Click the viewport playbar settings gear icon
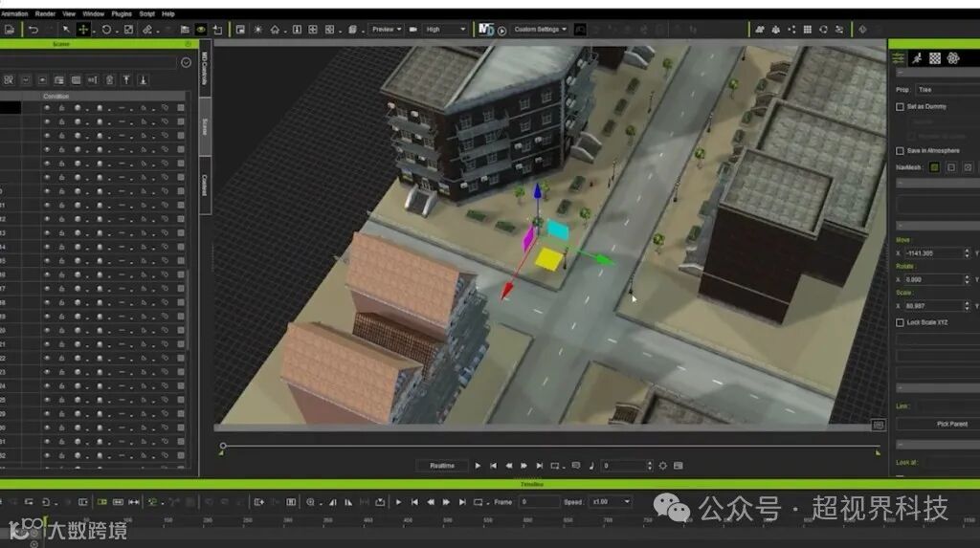Image resolution: width=980 pixels, height=548 pixels. tap(662, 466)
